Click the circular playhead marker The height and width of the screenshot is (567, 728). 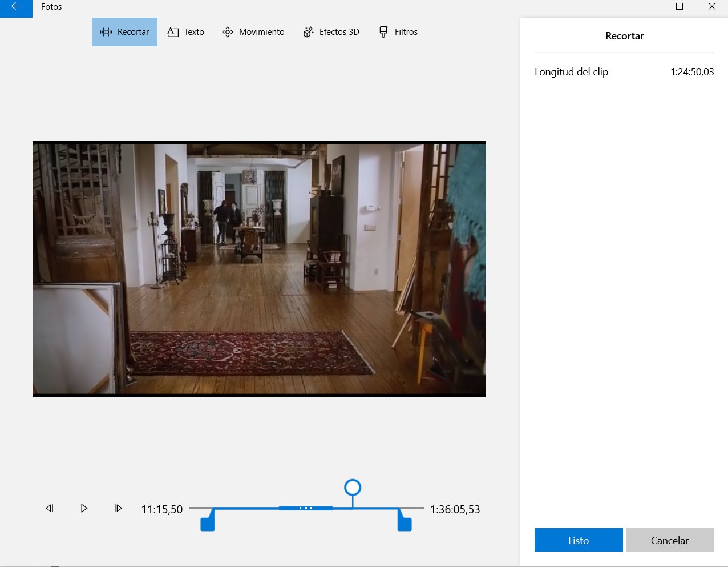tap(353, 488)
